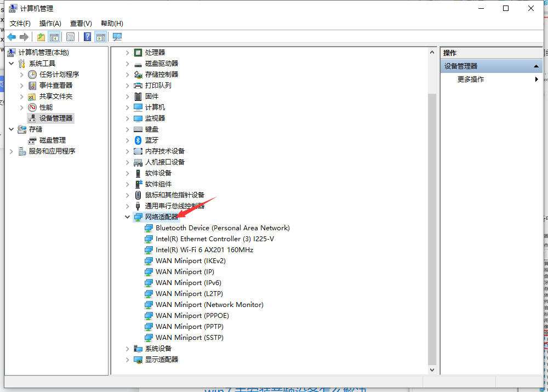Toggle the Show/Hide Action Pane button
This screenshot has height=392, width=548.
tap(100, 37)
